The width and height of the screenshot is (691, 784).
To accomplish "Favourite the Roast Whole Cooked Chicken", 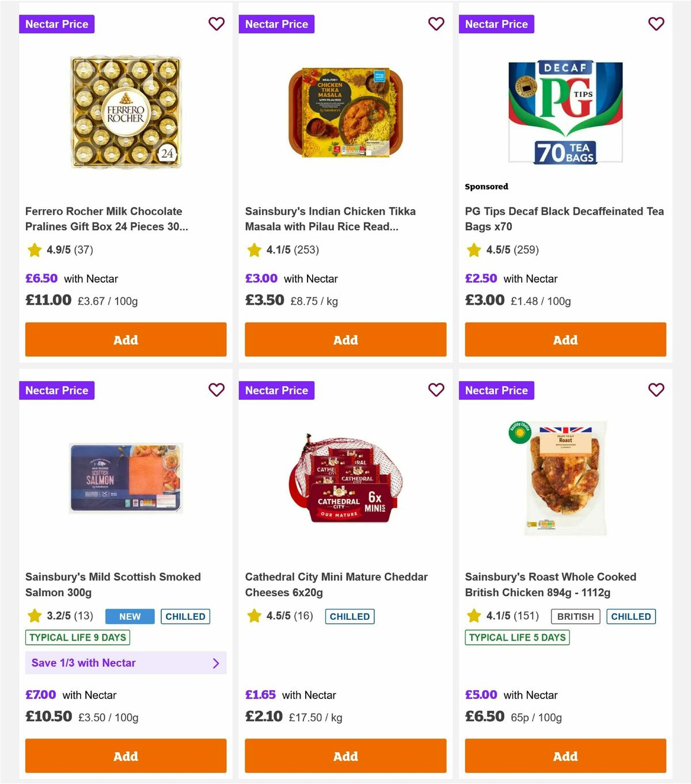I will pos(656,390).
